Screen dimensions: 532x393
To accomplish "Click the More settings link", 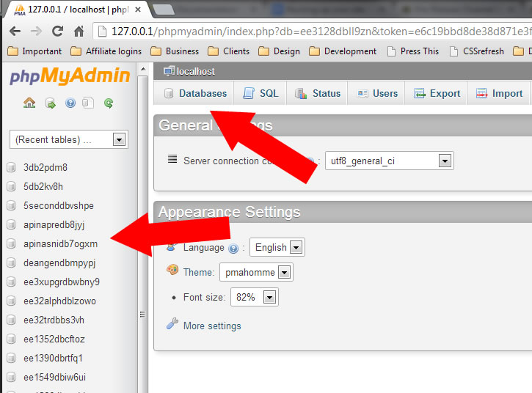I will click(x=212, y=326).
